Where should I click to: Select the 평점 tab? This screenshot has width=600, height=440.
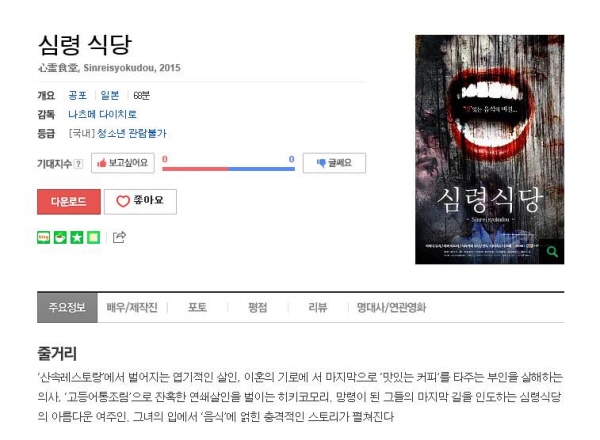[258, 308]
